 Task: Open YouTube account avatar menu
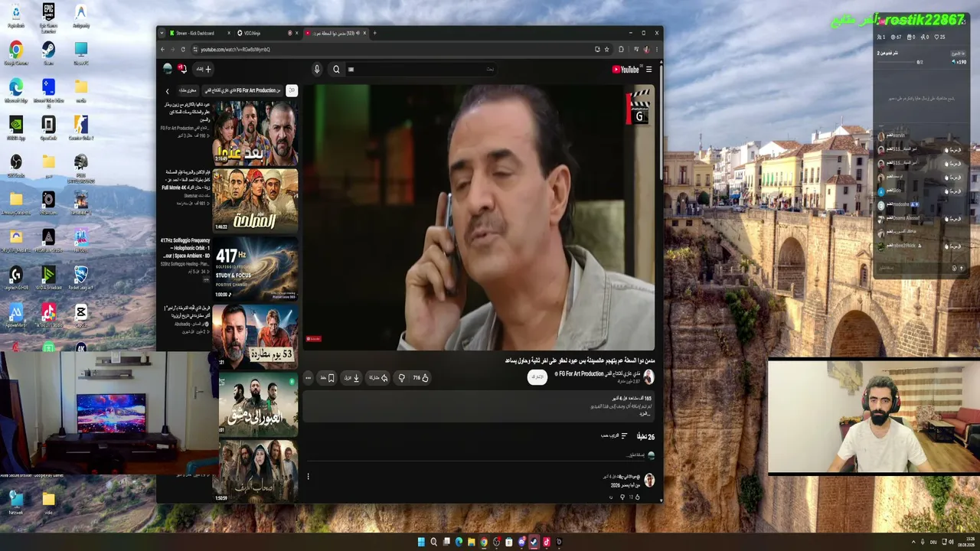[168, 69]
